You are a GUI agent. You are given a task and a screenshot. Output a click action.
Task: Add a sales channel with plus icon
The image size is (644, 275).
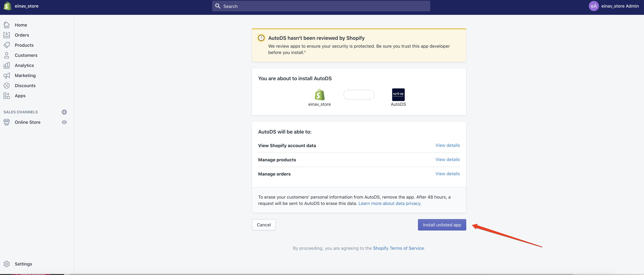tap(64, 112)
